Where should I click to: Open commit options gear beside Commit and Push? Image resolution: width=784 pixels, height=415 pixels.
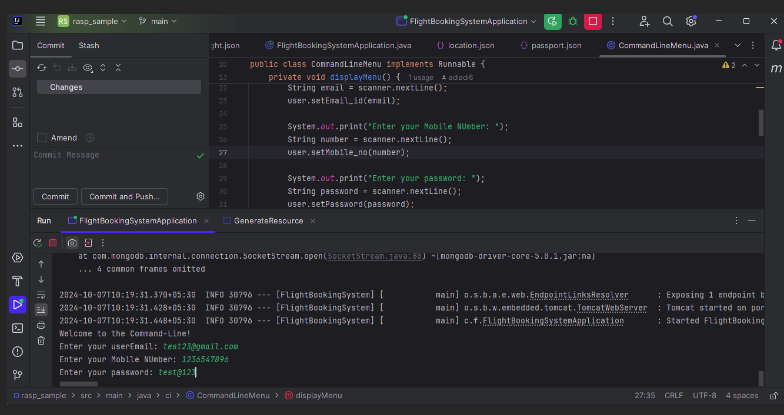(x=200, y=196)
